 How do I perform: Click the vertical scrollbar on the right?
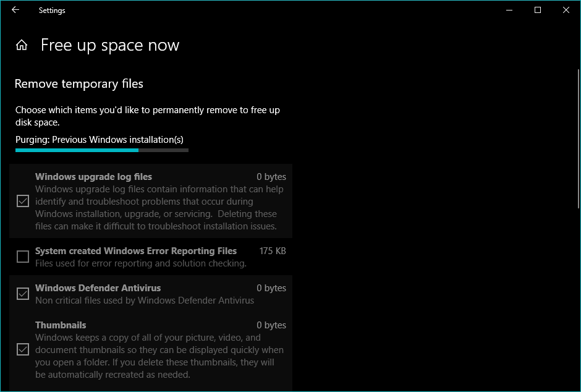coord(577,139)
